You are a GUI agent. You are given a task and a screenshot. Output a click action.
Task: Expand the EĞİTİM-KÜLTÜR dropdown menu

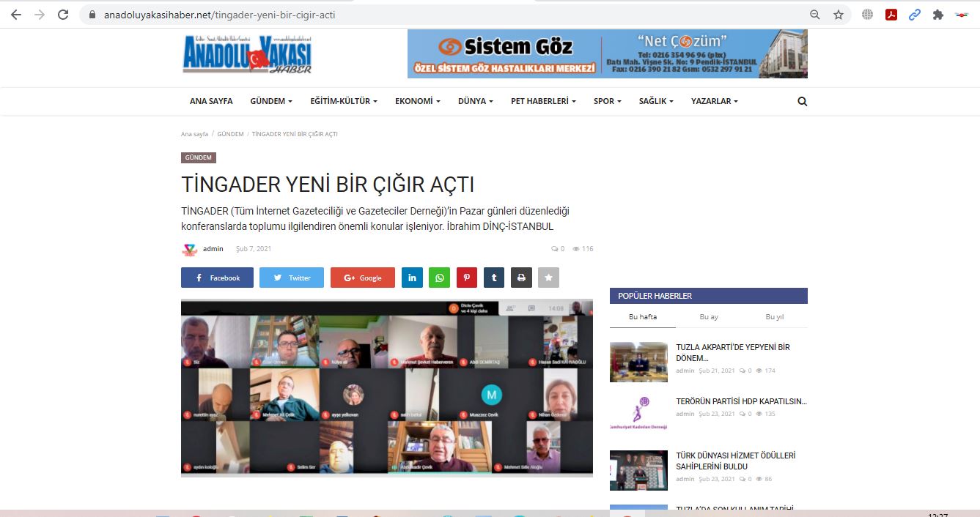[344, 101]
